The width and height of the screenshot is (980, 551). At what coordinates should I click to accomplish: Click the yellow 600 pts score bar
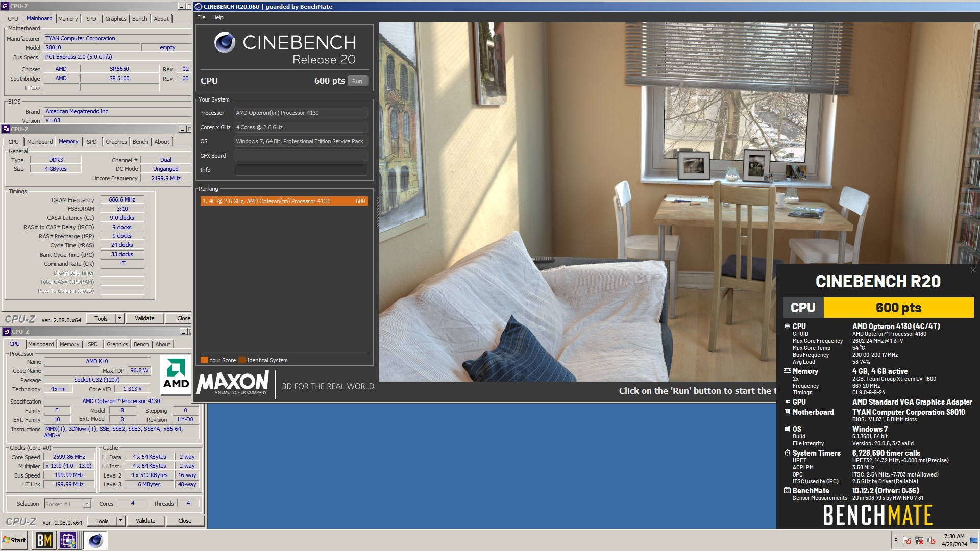[898, 308]
